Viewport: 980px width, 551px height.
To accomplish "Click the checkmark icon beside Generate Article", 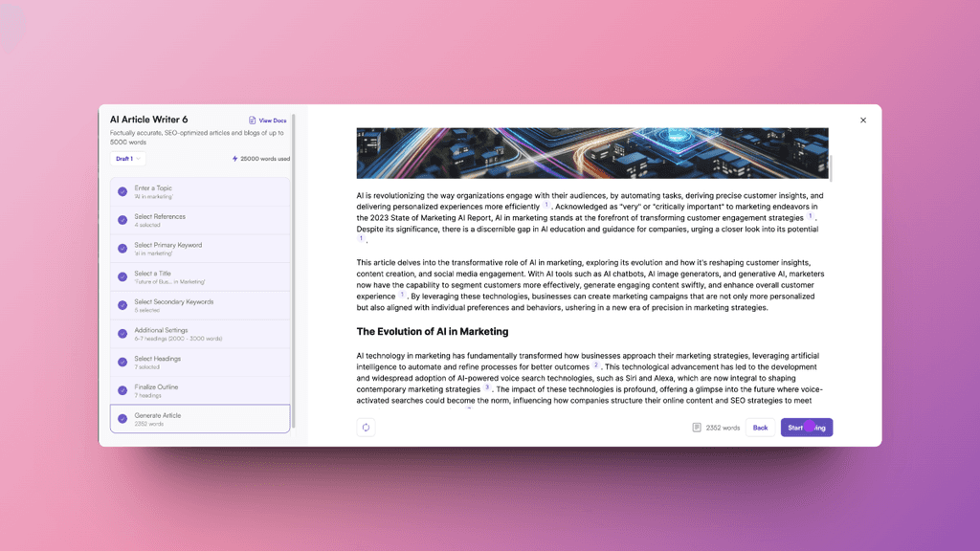I will [121, 416].
